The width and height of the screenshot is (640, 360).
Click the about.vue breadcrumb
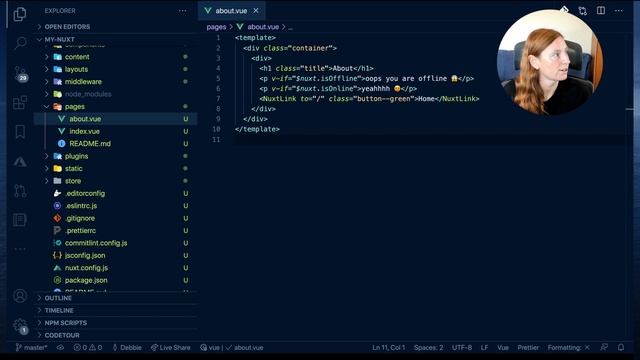(x=263, y=27)
